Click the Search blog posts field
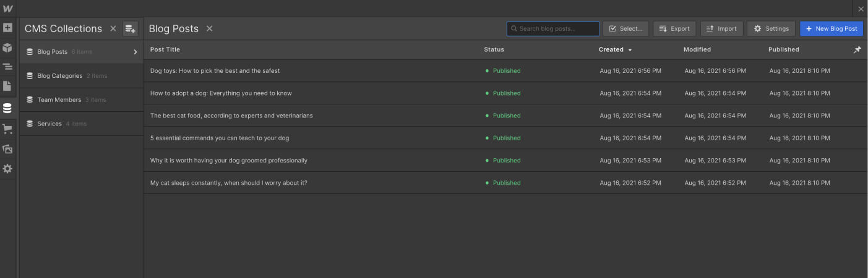The image size is (868, 278). [552, 28]
